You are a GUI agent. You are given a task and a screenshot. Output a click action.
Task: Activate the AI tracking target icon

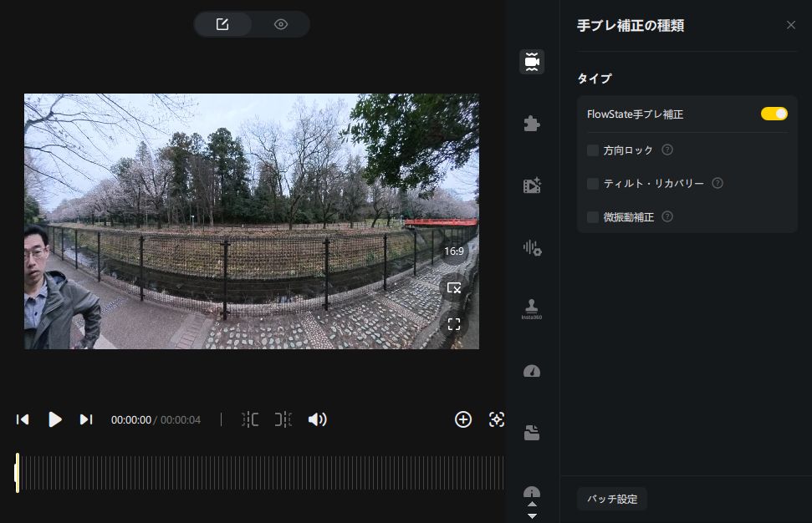tap(496, 419)
